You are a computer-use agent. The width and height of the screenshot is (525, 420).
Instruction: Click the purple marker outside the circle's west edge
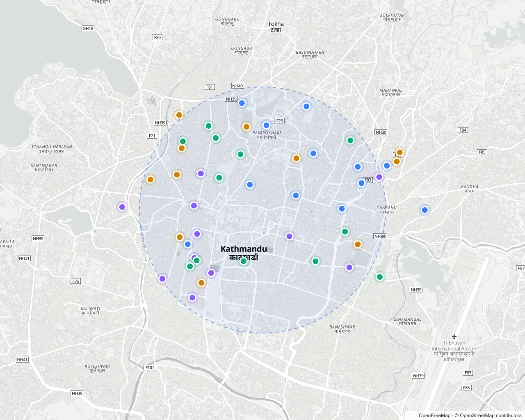tap(122, 207)
